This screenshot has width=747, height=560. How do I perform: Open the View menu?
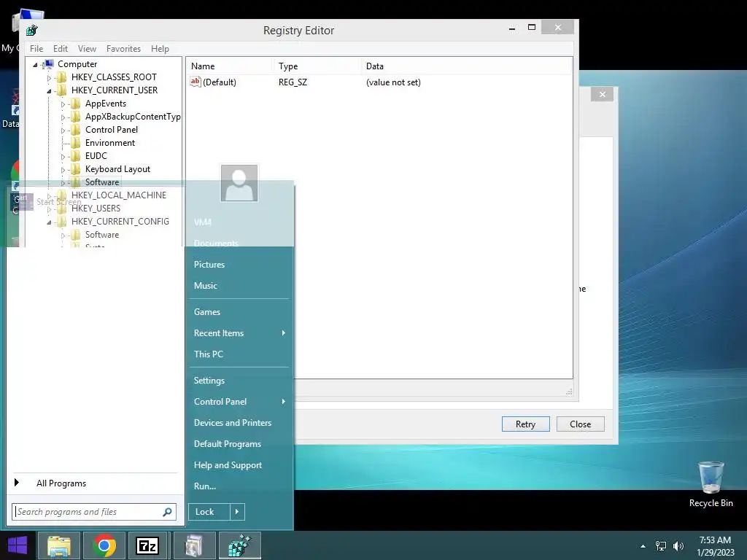(87, 49)
